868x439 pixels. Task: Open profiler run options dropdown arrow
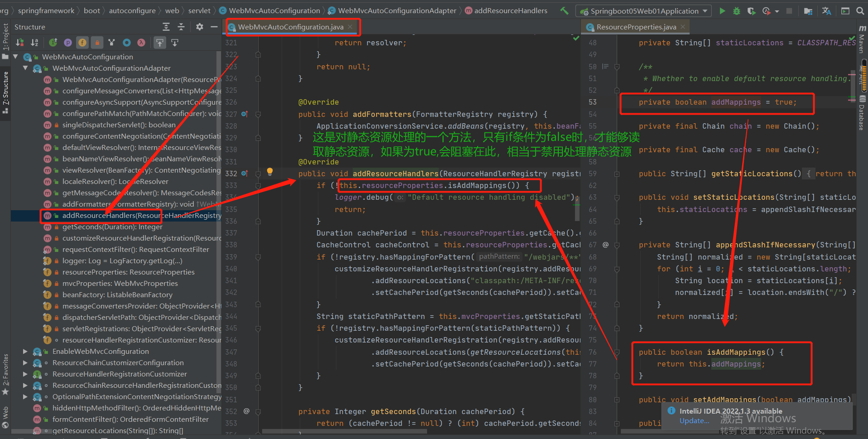tap(777, 11)
